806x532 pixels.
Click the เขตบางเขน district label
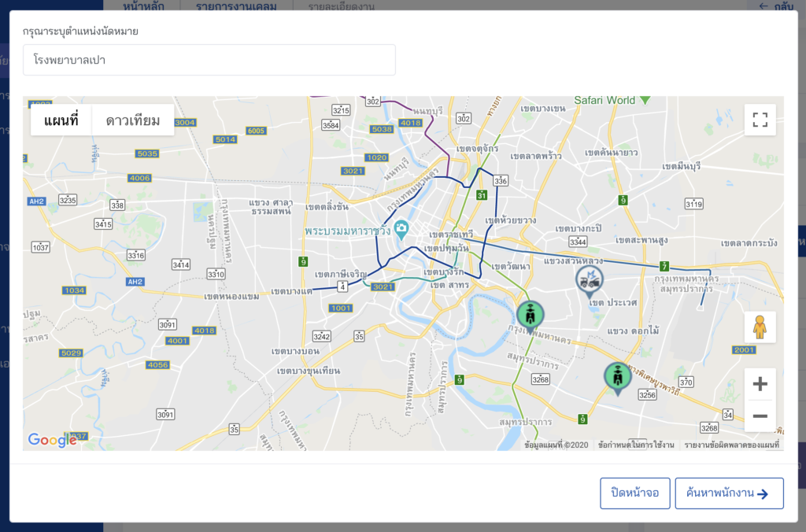(x=543, y=109)
